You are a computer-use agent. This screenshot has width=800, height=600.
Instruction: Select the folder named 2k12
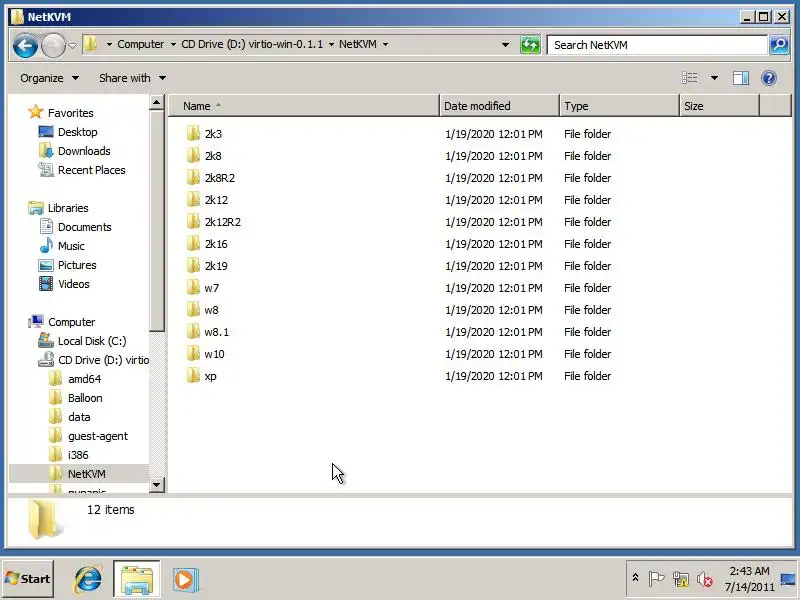[216, 200]
